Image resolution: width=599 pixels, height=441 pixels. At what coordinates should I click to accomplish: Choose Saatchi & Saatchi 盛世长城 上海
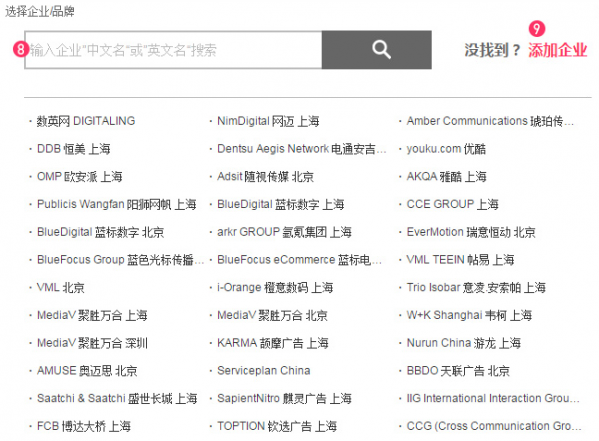[x=117, y=399]
